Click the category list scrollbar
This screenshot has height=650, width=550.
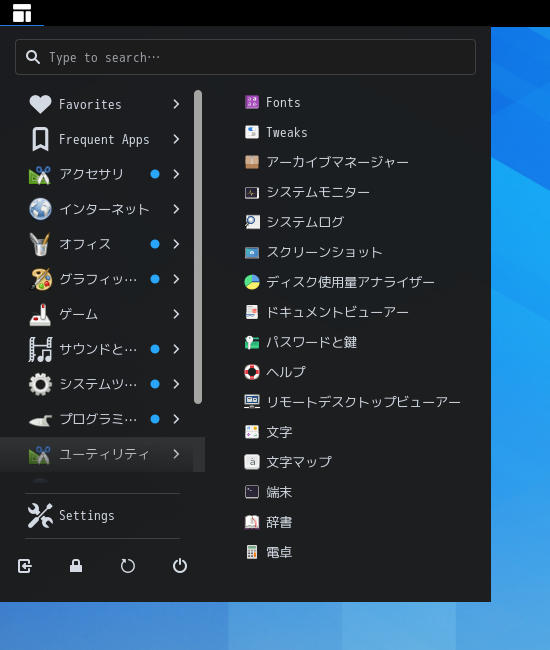(198, 247)
